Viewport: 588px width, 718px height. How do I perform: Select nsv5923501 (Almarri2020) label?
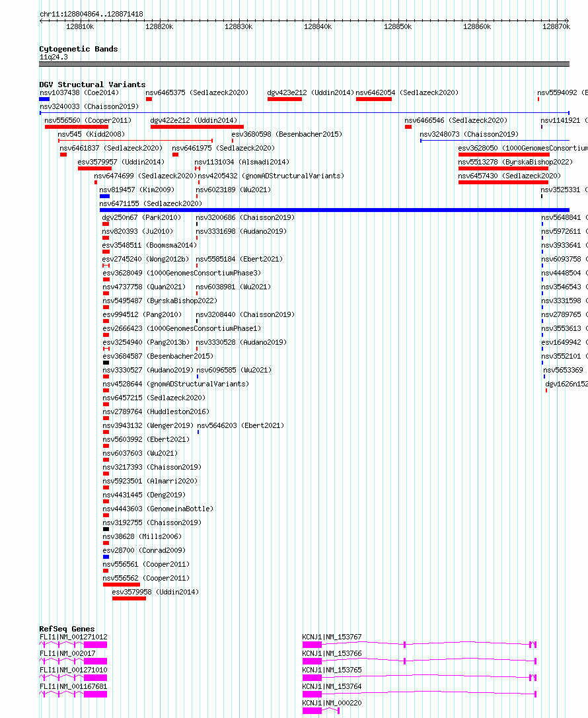click(x=150, y=481)
